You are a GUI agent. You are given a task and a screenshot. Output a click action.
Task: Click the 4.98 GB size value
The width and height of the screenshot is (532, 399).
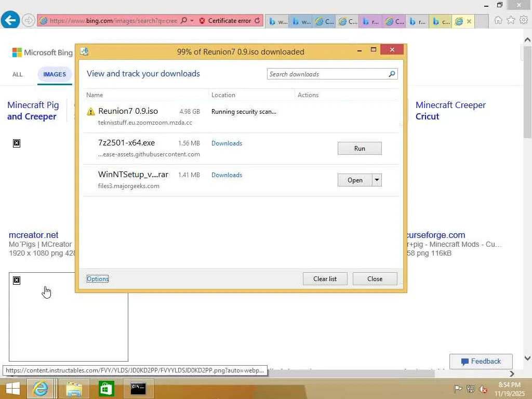190,112
